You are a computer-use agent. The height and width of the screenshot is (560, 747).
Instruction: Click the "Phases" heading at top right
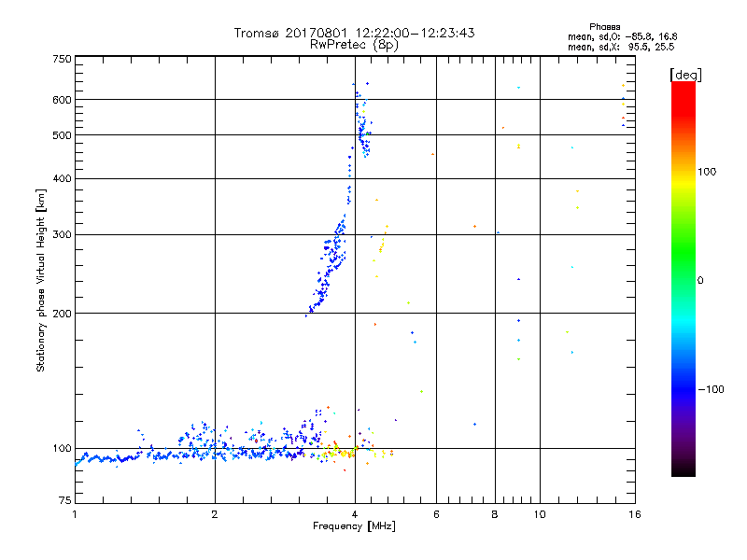[604, 27]
